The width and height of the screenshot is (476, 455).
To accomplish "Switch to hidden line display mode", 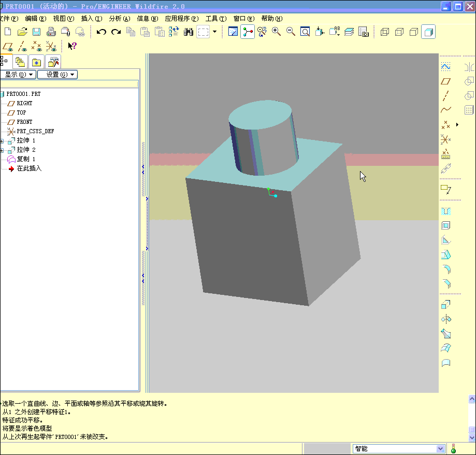I will tap(399, 32).
